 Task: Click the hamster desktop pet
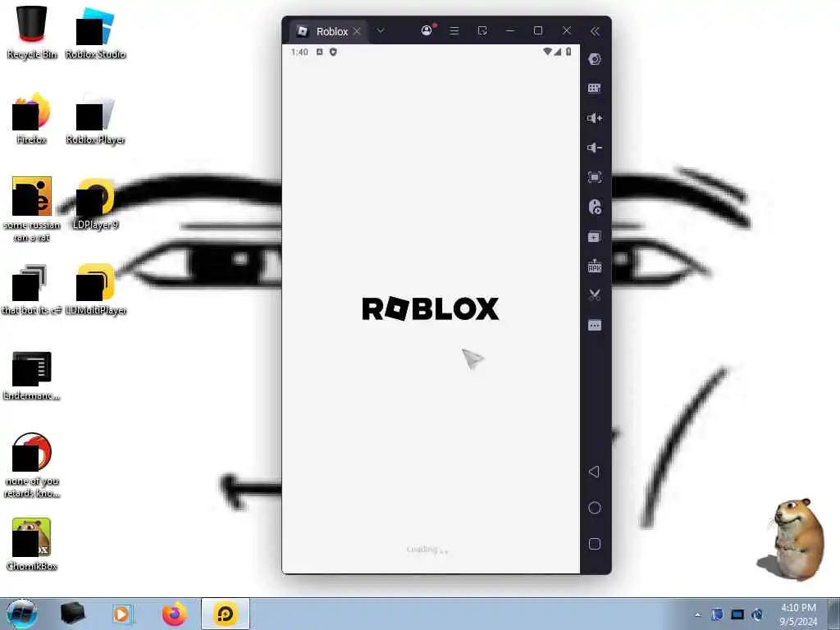pyautogui.click(x=793, y=539)
